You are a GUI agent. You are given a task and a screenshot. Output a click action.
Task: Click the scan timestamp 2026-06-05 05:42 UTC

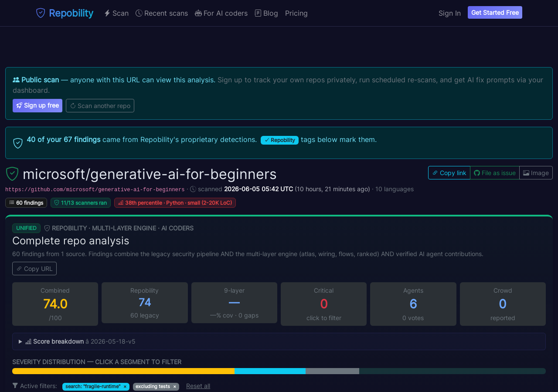(x=259, y=189)
